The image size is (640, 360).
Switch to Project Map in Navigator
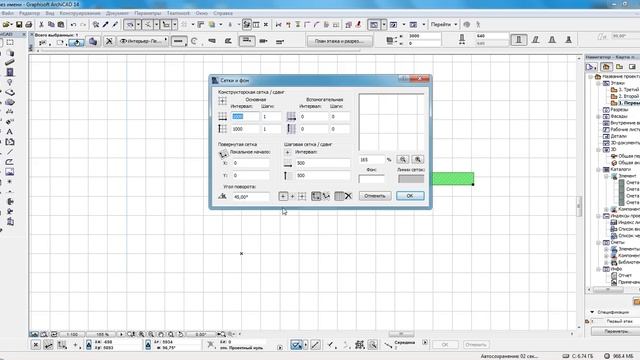coord(606,67)
